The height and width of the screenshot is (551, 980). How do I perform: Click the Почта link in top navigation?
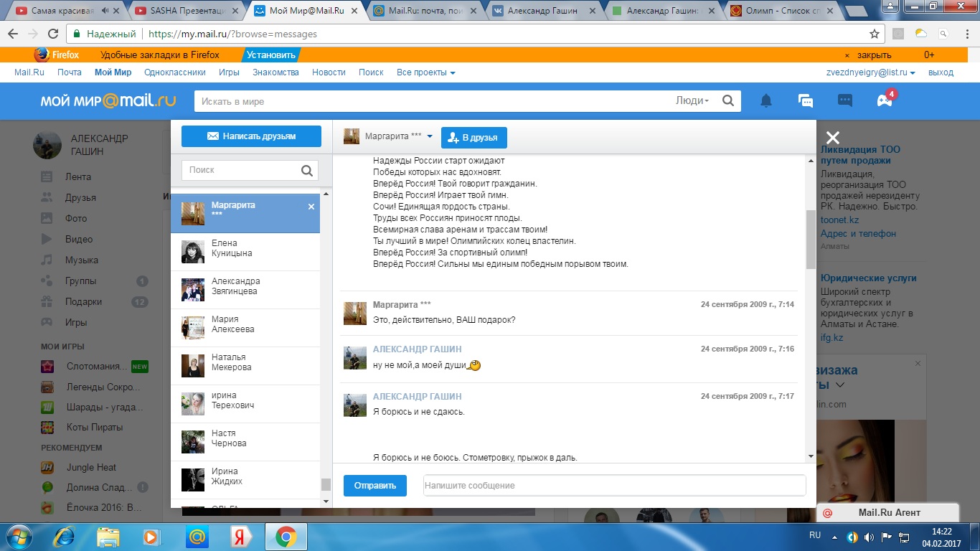pos(70,72)
